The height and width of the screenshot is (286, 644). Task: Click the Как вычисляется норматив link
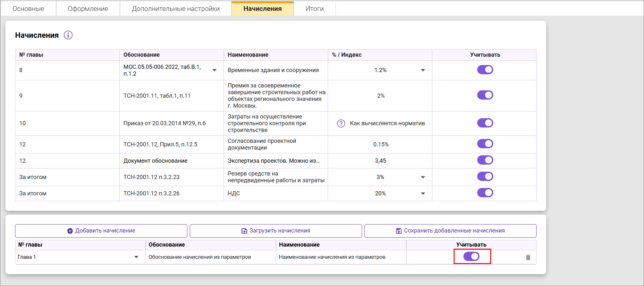tap(387, 124)
